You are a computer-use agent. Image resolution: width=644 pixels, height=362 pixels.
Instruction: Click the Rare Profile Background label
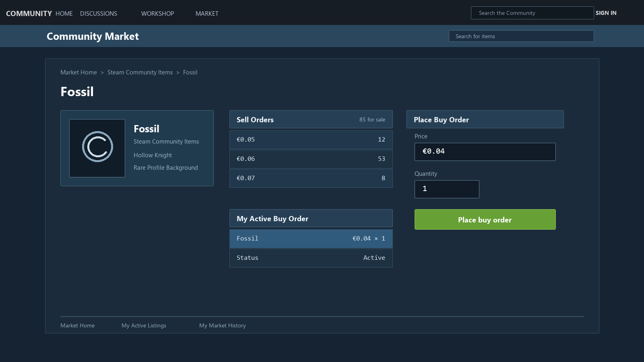(x=165, y=168)
